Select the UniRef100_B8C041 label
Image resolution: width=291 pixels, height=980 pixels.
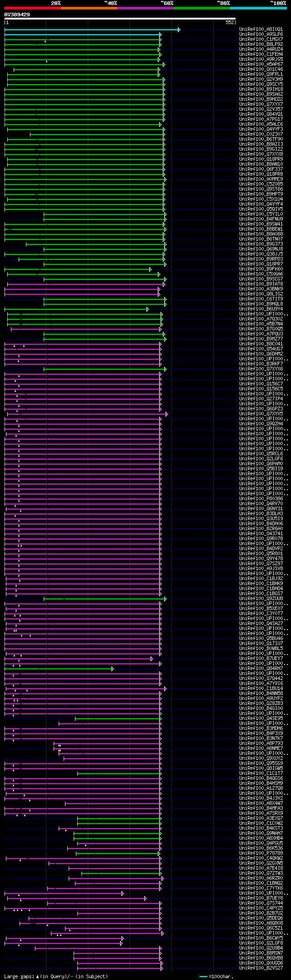261,344
